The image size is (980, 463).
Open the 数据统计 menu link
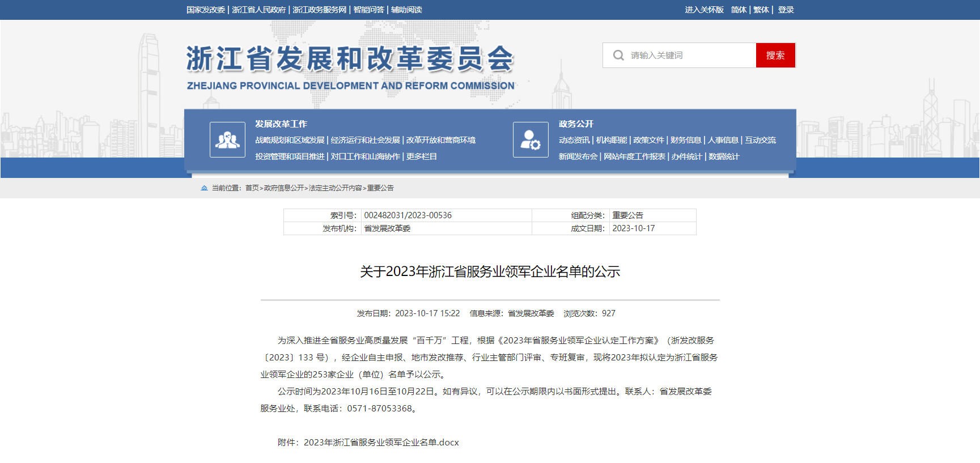pos(724,157)
